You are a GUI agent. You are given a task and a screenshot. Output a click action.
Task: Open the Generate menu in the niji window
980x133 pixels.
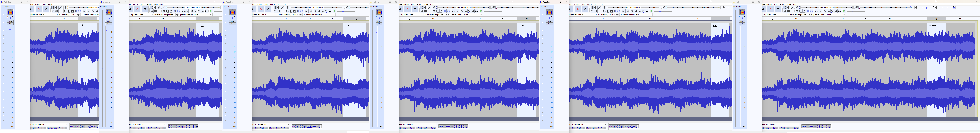pos(38,4)
